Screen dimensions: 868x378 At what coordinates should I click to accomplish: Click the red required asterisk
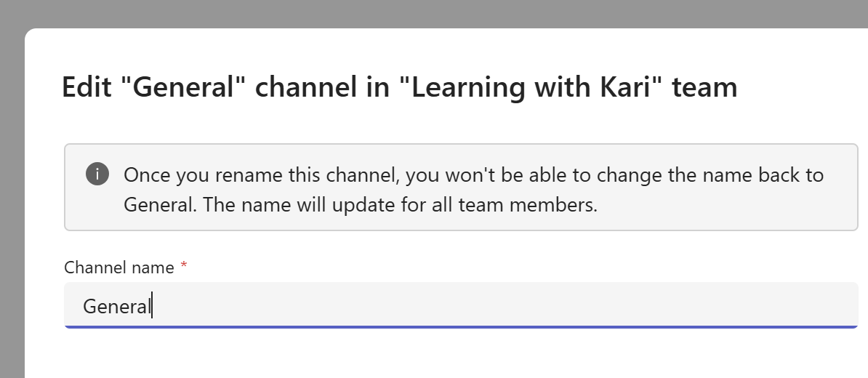click(x=184, y=267)
